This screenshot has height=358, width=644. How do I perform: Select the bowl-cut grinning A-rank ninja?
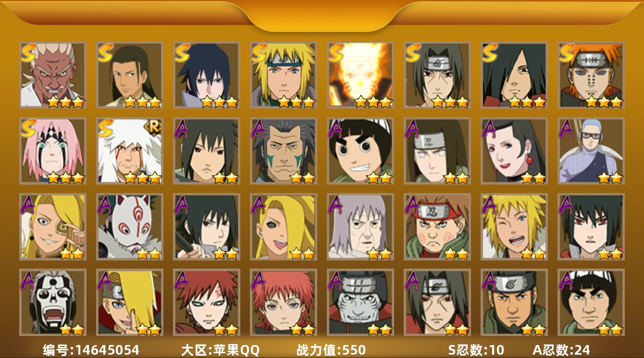(360, 151)
